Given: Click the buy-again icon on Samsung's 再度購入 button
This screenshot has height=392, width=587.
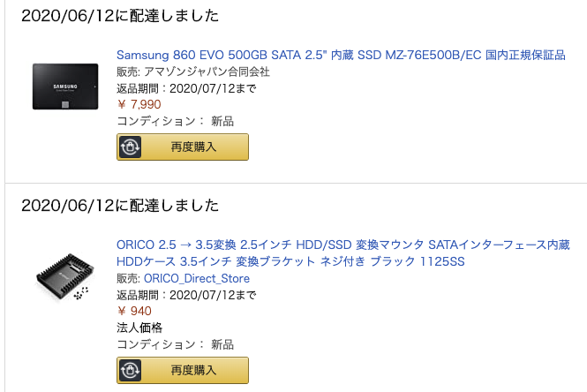Looking at the screenshot, I should (130, 147).
